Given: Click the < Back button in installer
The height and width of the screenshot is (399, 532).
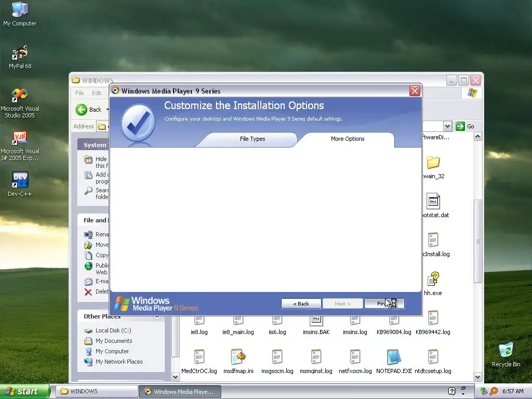Looking at the screenshot, I should pyautogui.click(x=301, y=303).
